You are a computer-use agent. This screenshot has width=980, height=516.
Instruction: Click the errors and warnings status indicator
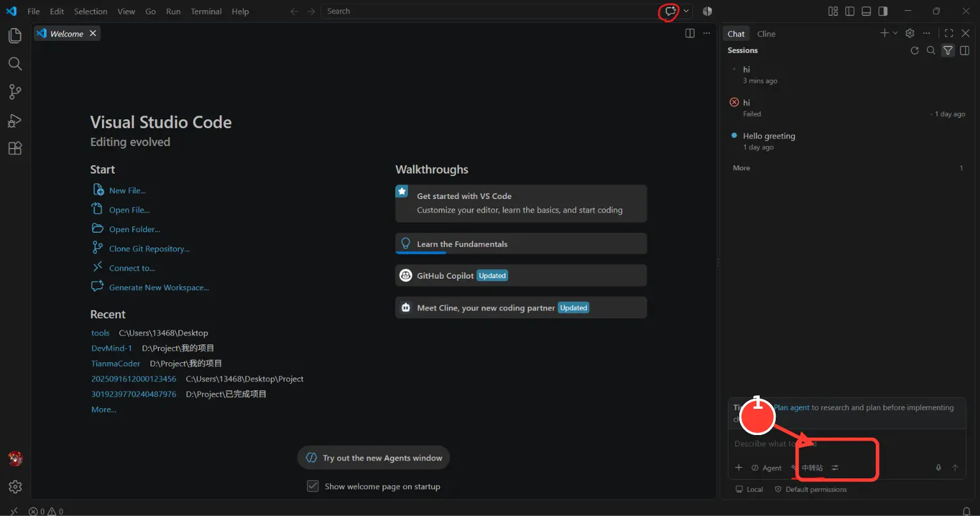tap(46, 511)
